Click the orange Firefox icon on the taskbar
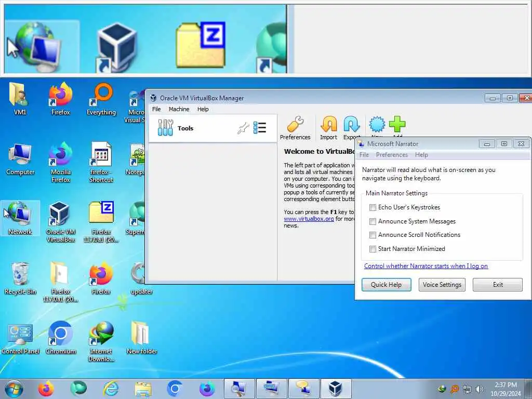The width and height of the screenshot is (532, 399). [46, 389]
